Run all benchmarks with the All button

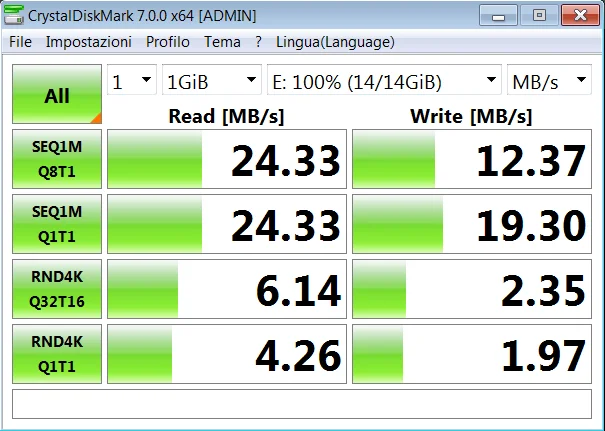pyautogui.click(x=57, y=94)
